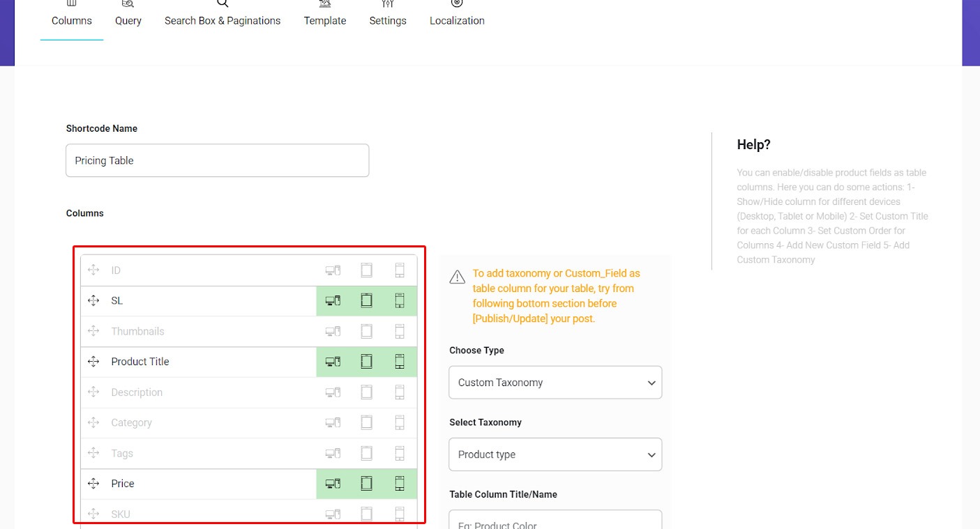Click the move handle for Price row
Image resolution: width=980 pixels, height=529 pixels.
click(93, 483)
